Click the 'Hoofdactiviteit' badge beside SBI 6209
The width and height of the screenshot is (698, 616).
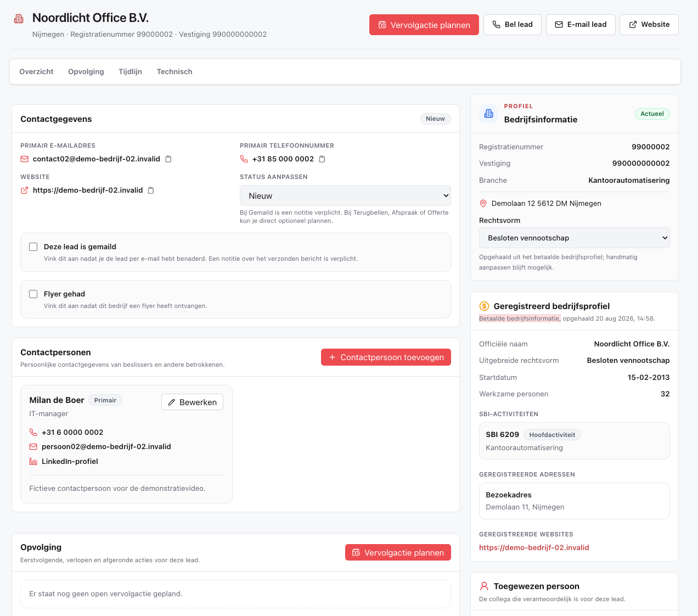552,435
